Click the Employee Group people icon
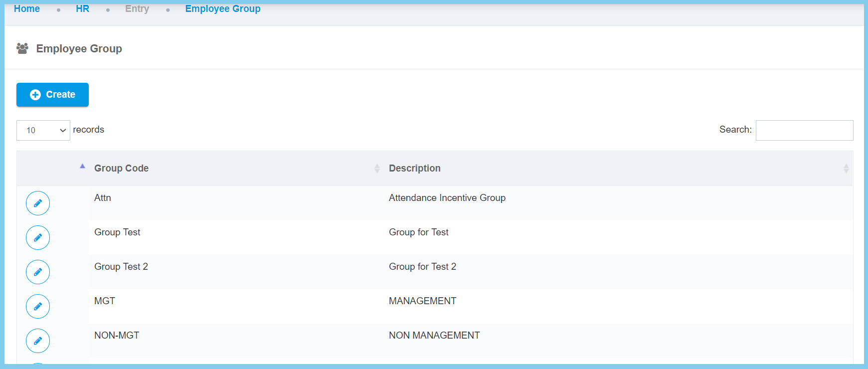Image resolution: width=868 pixels, height=369 pixels. 22,48
